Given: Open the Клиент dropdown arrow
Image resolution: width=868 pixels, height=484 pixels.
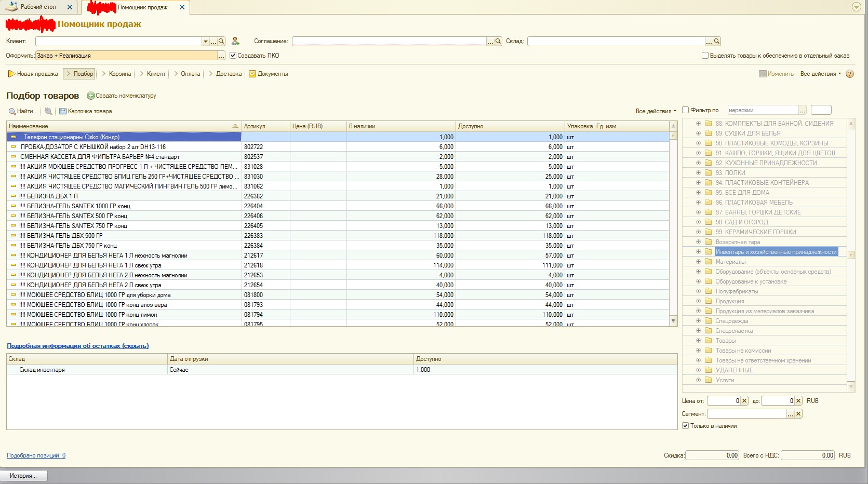Looking at the screenshot, I should (205, 41).
